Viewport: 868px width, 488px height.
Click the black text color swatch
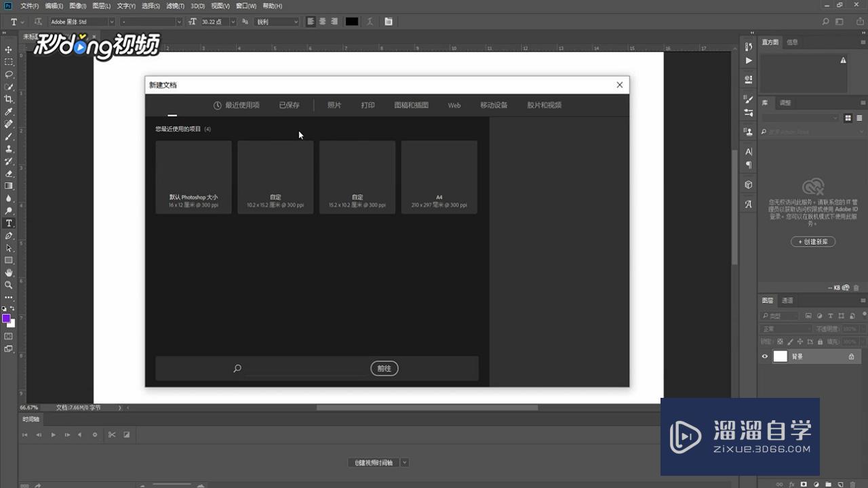click(351, 22)
